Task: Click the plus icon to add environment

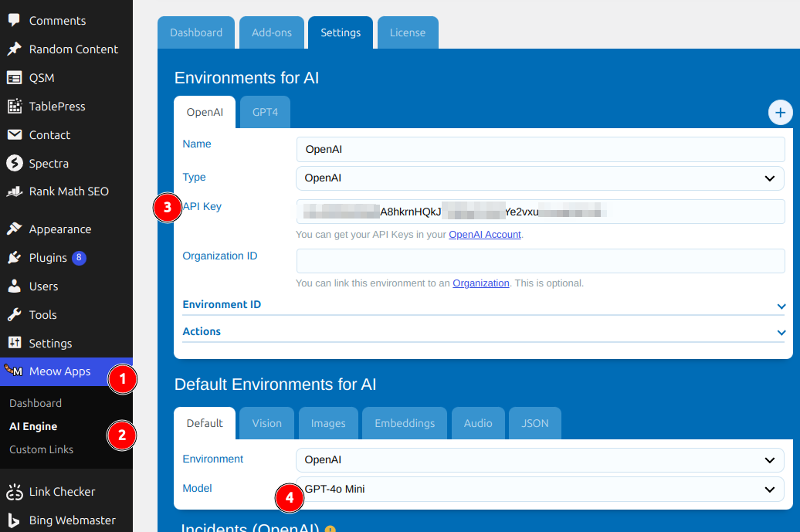Action: point(780,113)
